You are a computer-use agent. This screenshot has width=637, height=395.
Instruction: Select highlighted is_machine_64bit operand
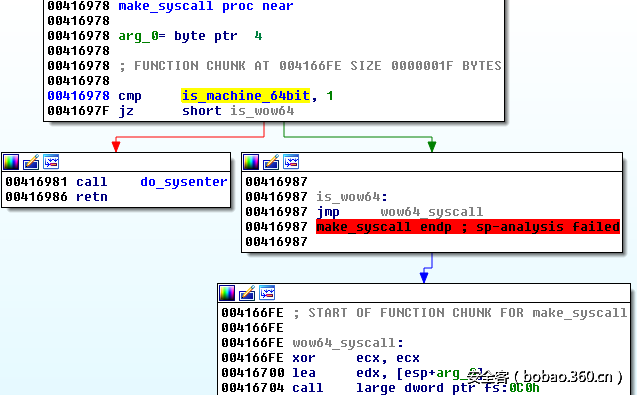[x=245, y=95]
